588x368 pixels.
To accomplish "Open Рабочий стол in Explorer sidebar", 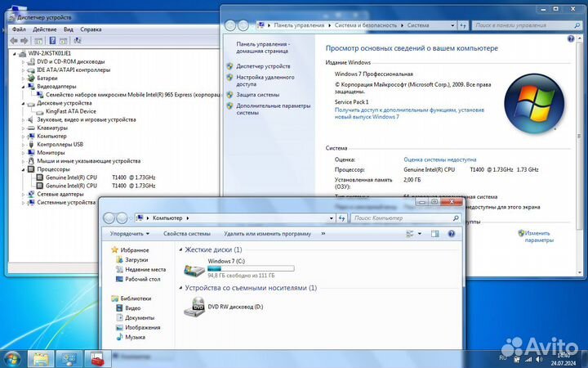I will pos(142,280).
